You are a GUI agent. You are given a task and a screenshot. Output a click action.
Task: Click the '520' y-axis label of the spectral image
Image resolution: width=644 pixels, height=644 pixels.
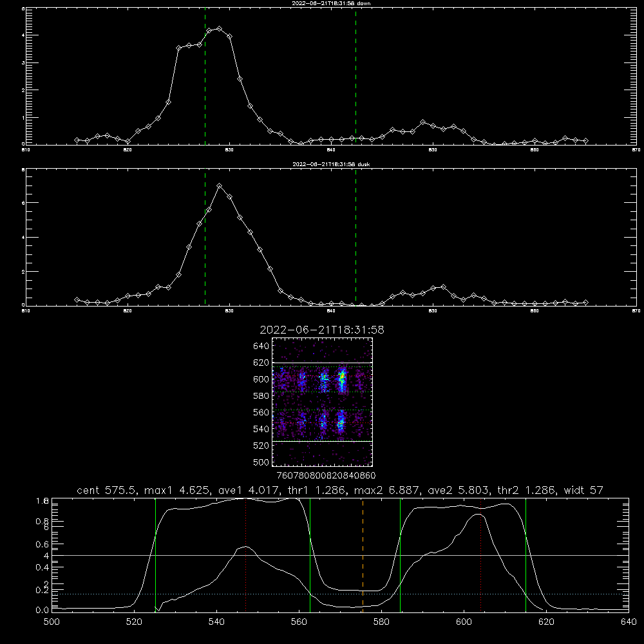click(261, 446)
